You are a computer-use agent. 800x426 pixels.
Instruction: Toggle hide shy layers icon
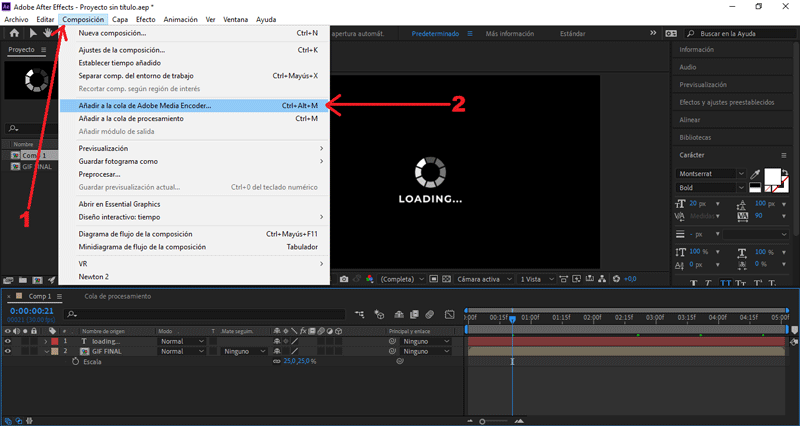[399, 314]
